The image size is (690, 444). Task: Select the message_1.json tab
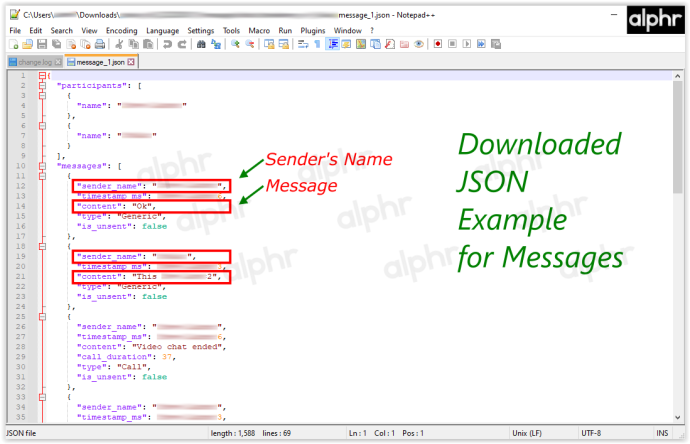(x=100, y=62)
